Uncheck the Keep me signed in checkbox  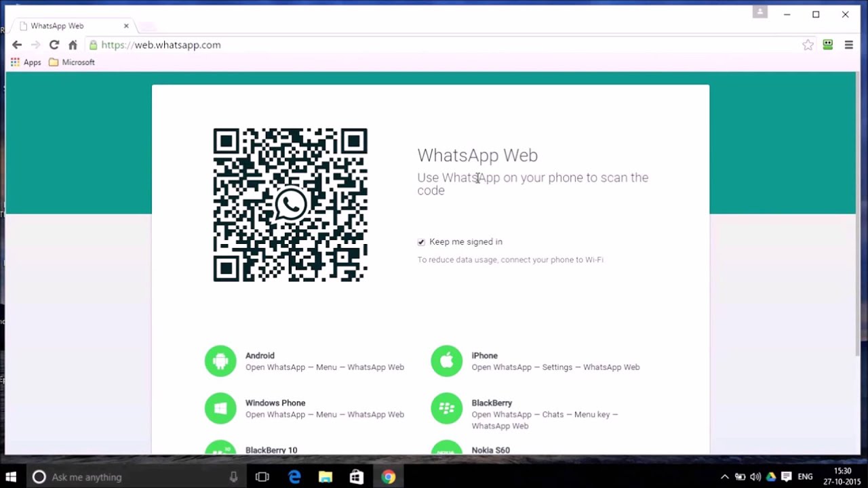pos(421,242)
